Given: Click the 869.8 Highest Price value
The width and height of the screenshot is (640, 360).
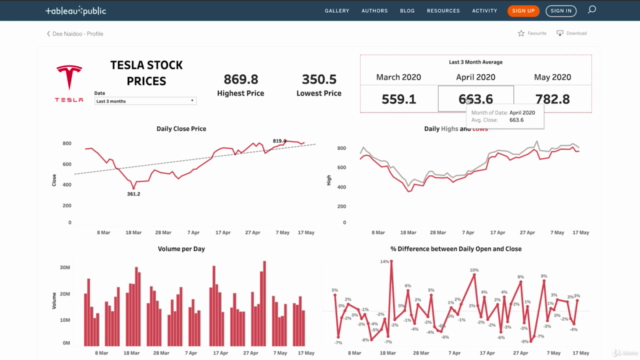Looking at the screenshot, I should pyautogui.click(x=241, y=79).
